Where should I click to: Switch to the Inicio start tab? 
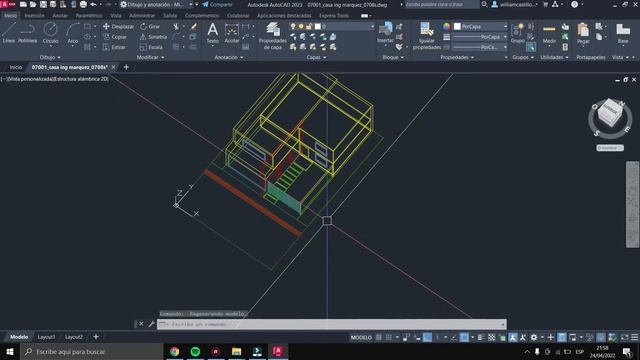coord(16,67)
